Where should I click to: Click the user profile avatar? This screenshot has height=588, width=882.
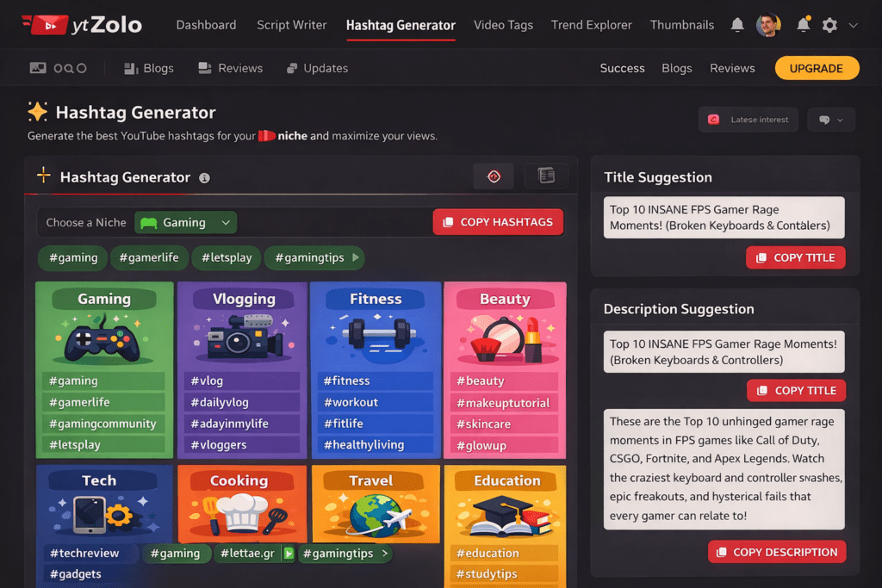pyautogui.click(x=768, y=25)
